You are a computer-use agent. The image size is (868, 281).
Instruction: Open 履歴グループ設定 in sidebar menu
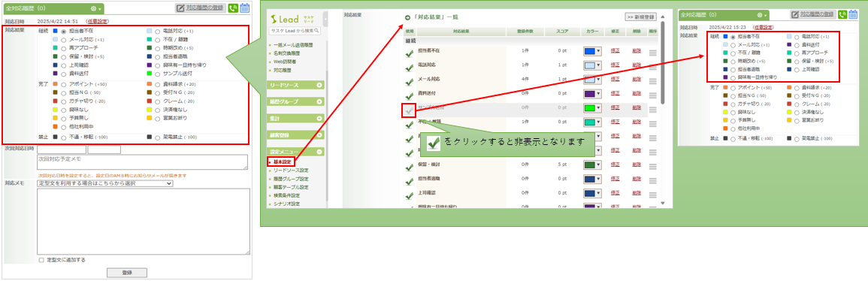pos(291,179)
